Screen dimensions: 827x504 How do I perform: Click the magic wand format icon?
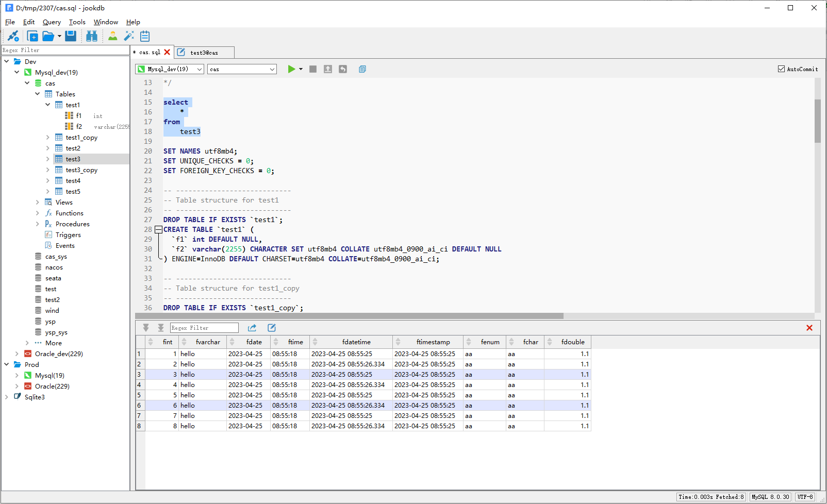pyautogui.click(x=129, y=36)
